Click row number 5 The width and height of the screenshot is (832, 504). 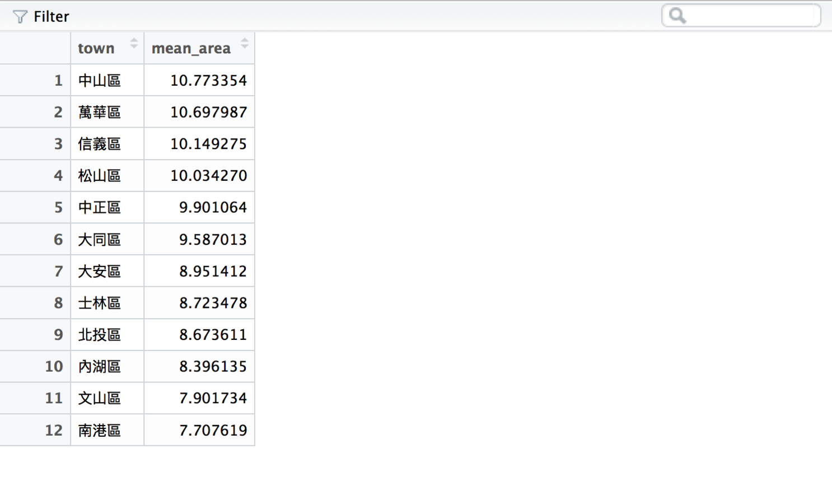[58, 208]
